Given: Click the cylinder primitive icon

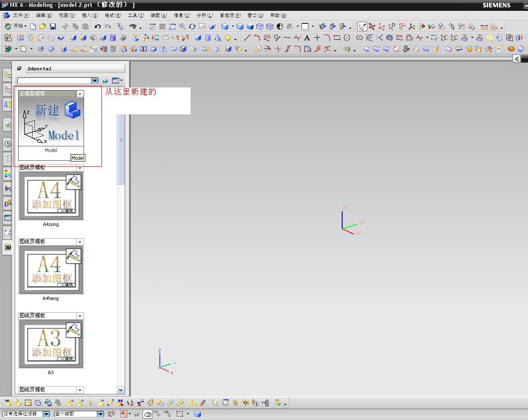Looking at the screenshot, I should [208, 38].
